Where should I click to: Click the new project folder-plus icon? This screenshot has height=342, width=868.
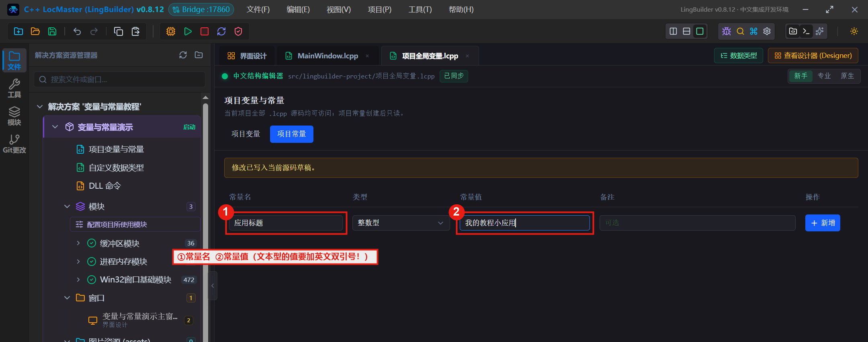[18, 31]
